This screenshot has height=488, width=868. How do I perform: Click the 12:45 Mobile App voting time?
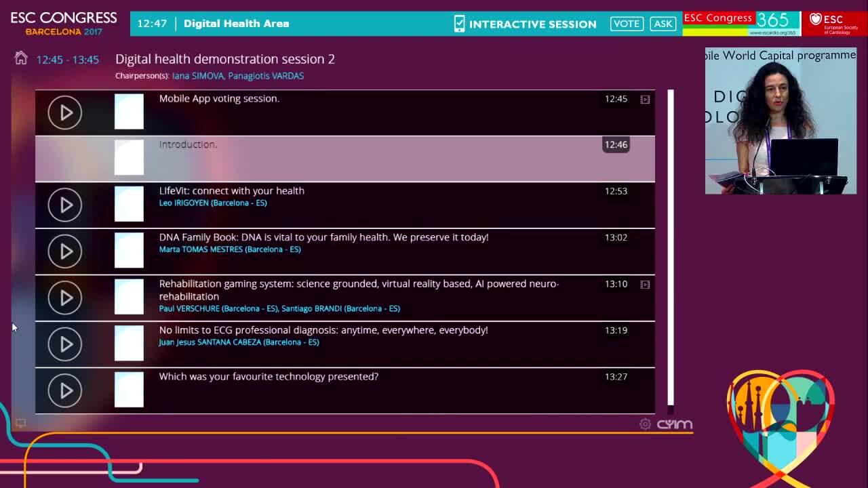point(616,99)
